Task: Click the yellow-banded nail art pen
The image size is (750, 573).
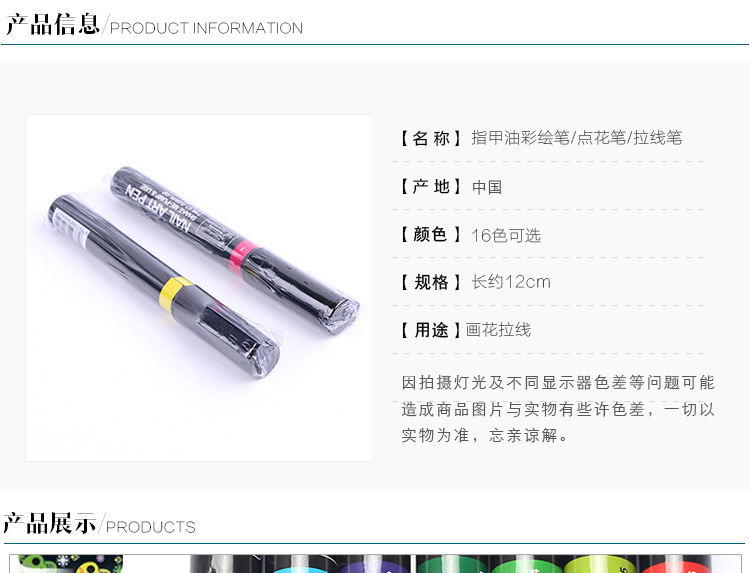Action: [163, 286]
